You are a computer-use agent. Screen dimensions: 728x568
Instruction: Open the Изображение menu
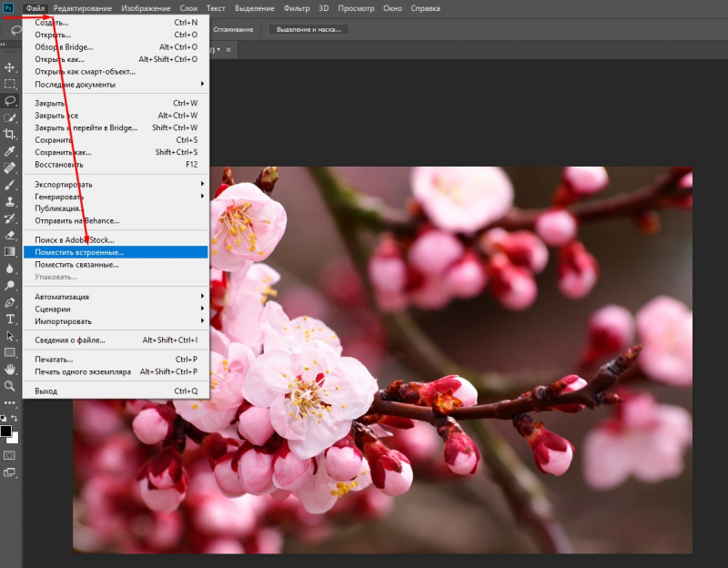pos(146,8)
